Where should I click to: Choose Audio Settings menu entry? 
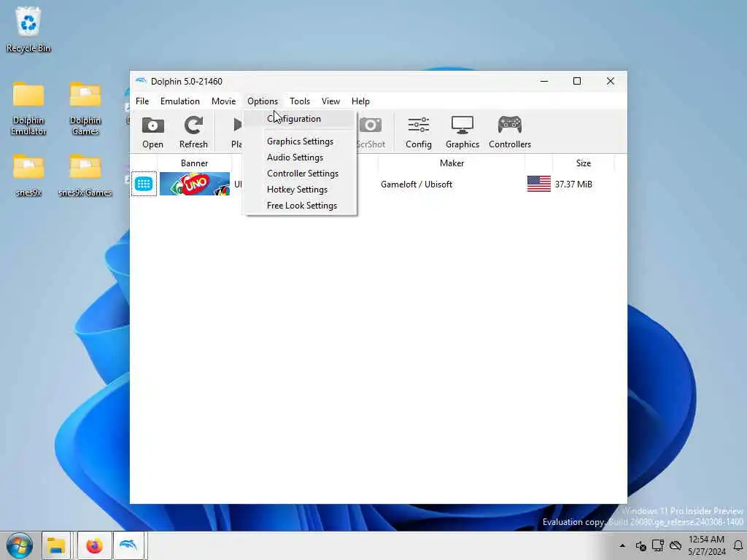[300, 157]
